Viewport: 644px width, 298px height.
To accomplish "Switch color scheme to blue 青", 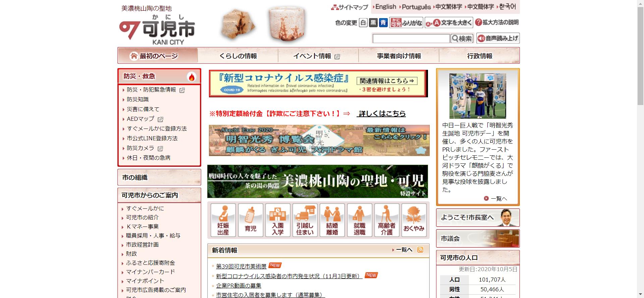I will 383,22.
